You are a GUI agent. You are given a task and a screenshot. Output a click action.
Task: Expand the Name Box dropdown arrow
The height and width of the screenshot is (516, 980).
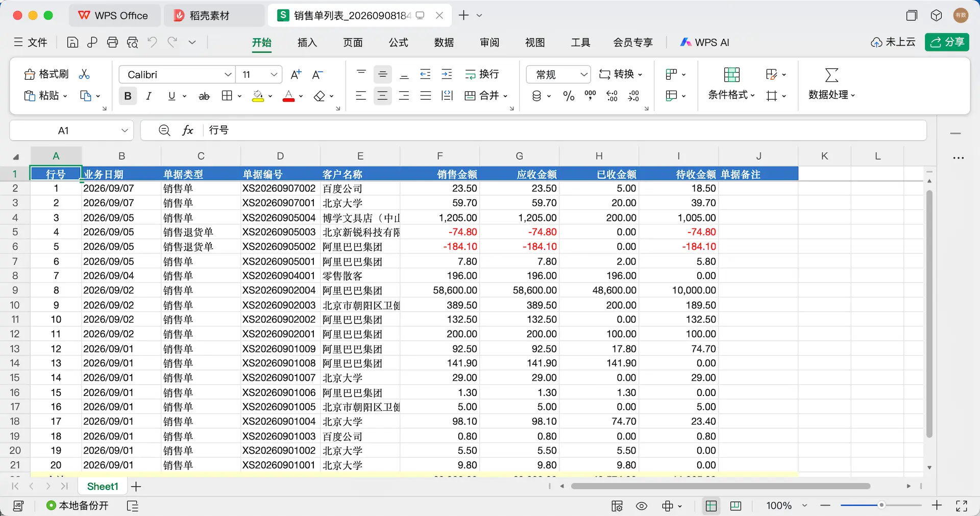click(125, 130)
